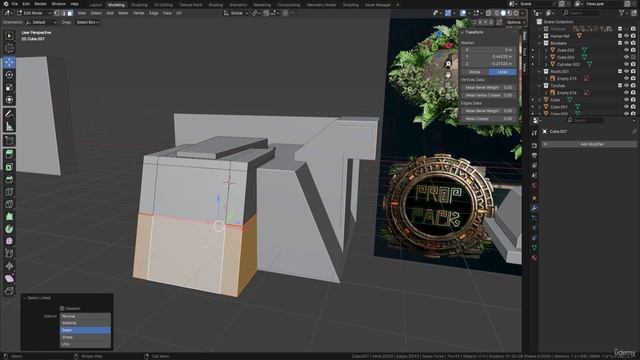Open the Modifiers properties tab
The width and height of the screenshot is (640, 360).
point(534,208)
